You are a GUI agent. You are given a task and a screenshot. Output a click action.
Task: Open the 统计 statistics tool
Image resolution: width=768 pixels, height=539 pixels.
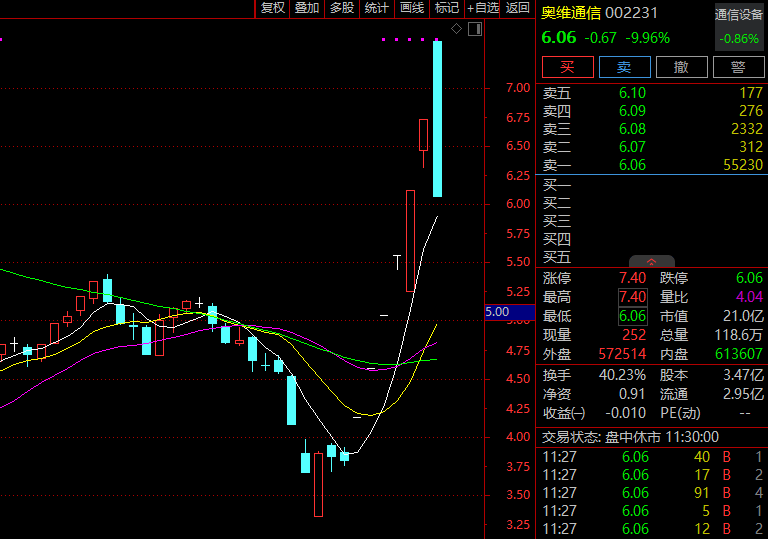click(377, 8)
